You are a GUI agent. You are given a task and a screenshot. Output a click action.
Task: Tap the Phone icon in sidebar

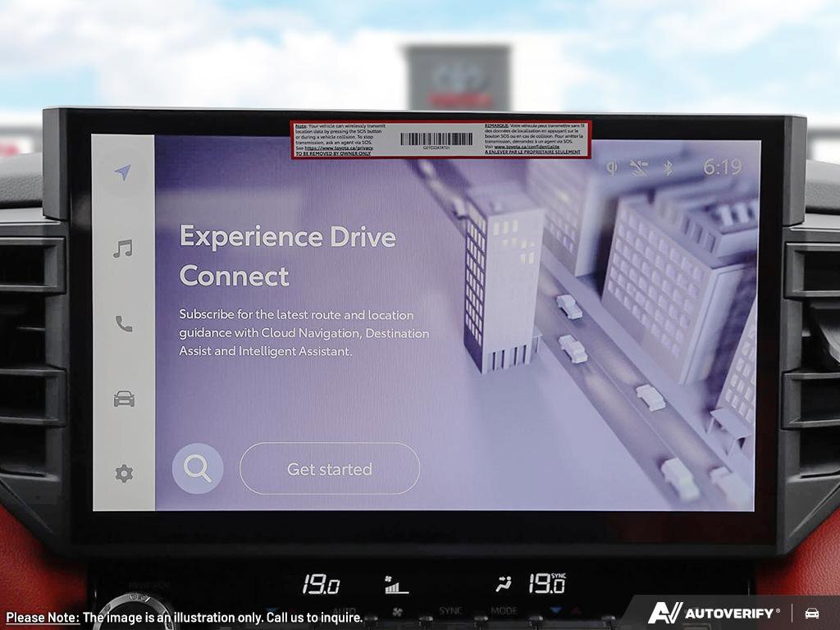coord(123,324)
